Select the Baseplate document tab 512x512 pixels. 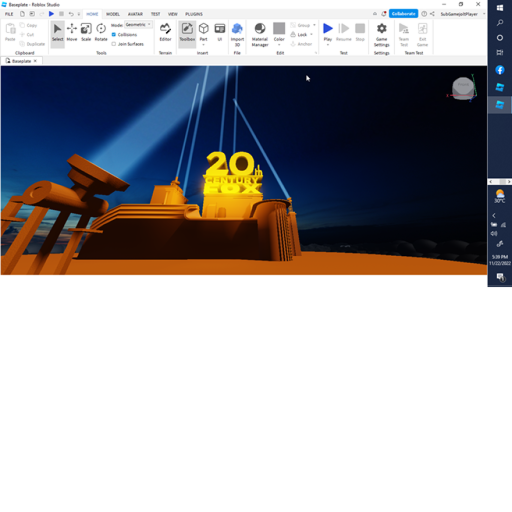(21, 61)
